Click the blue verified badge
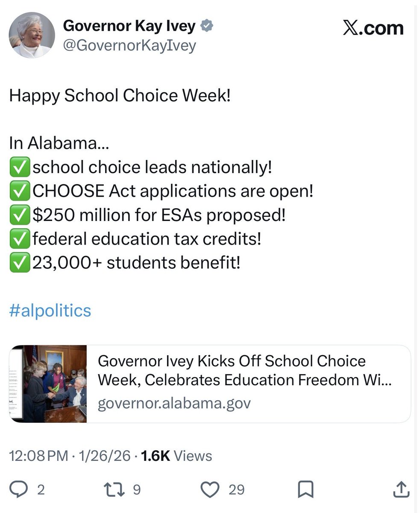 pyautogui.click(x=207, y=27)
